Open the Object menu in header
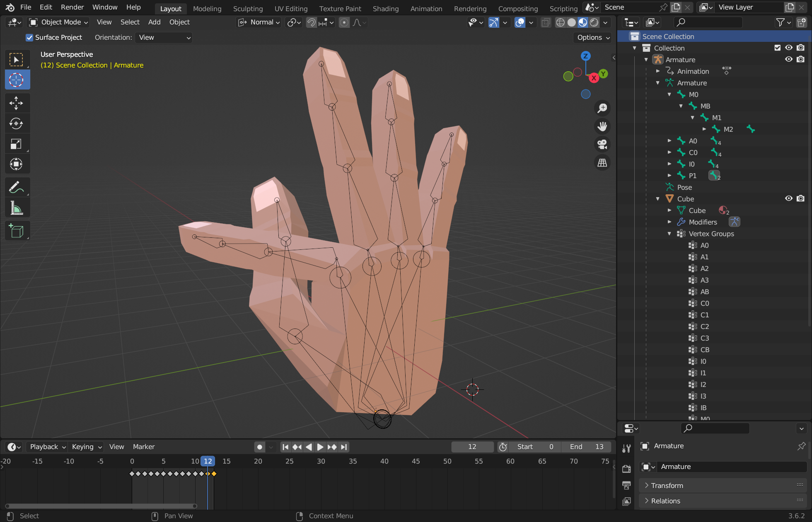The width and height of the screenshot is (812, 522). pos(179,22)
